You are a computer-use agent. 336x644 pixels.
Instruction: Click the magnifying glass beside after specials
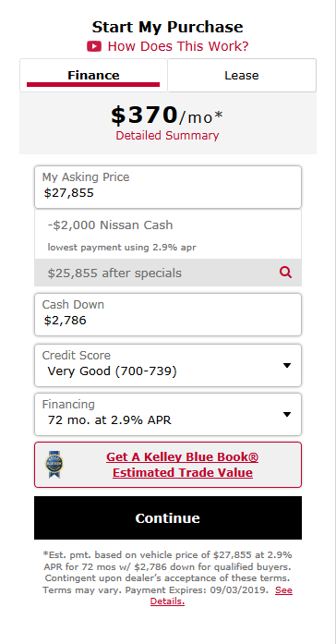click(285, 273)
